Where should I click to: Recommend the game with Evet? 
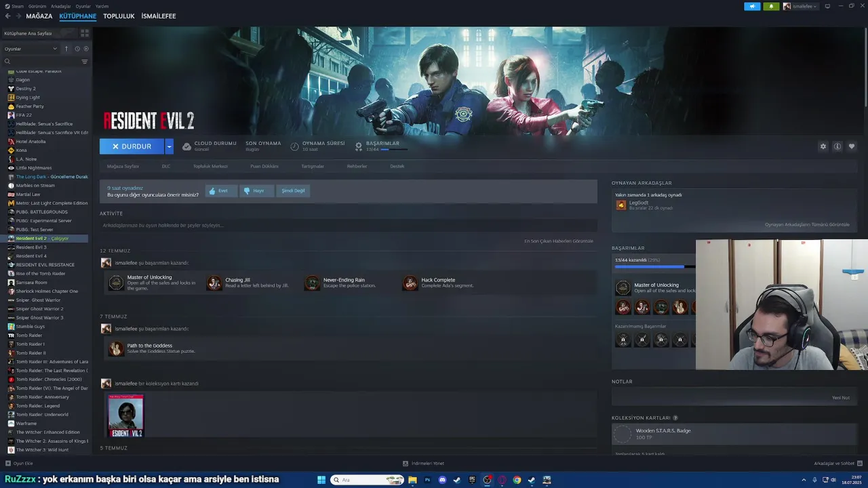tap(221, 191)
